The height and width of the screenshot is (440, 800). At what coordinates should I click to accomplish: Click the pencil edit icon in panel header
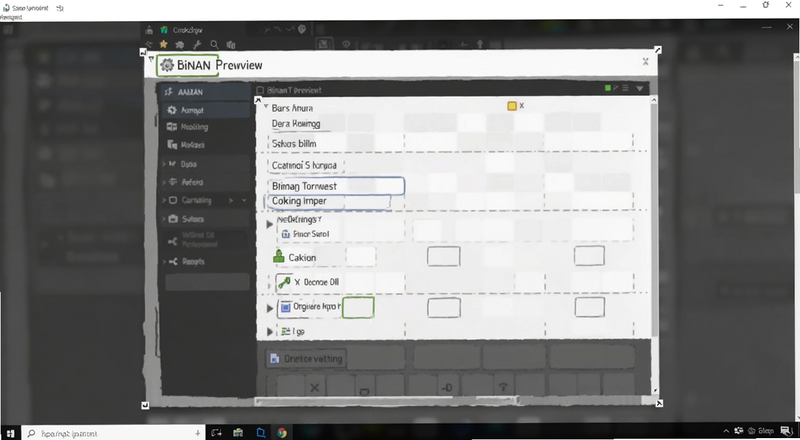(616, 88)
